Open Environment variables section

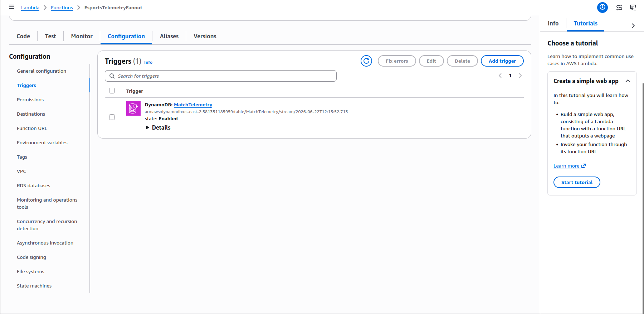tap(42, 142)
